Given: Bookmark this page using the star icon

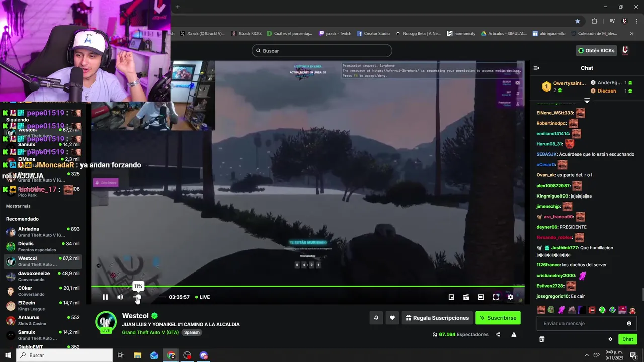Looking at the screenshot, I should 578,21.
